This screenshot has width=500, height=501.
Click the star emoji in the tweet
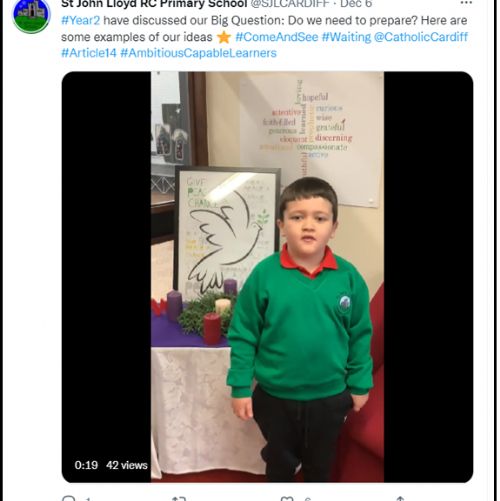224,37
